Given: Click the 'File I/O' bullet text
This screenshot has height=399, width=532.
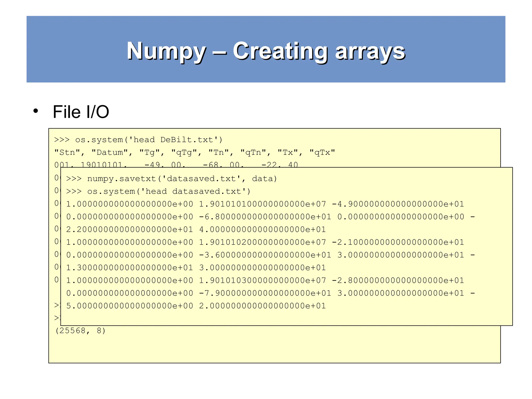Looking at the screenshot, I should (x=81, y=112).
